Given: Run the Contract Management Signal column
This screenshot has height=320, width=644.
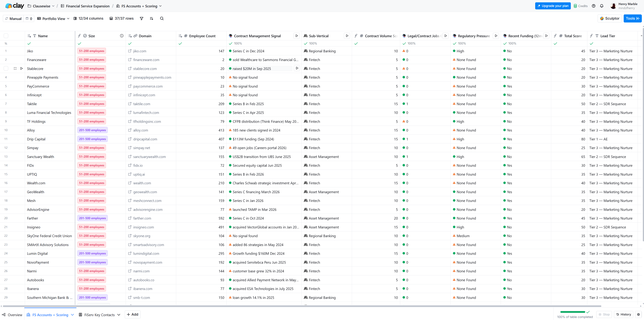Looking at the screenshot, I should pos(297,36).
